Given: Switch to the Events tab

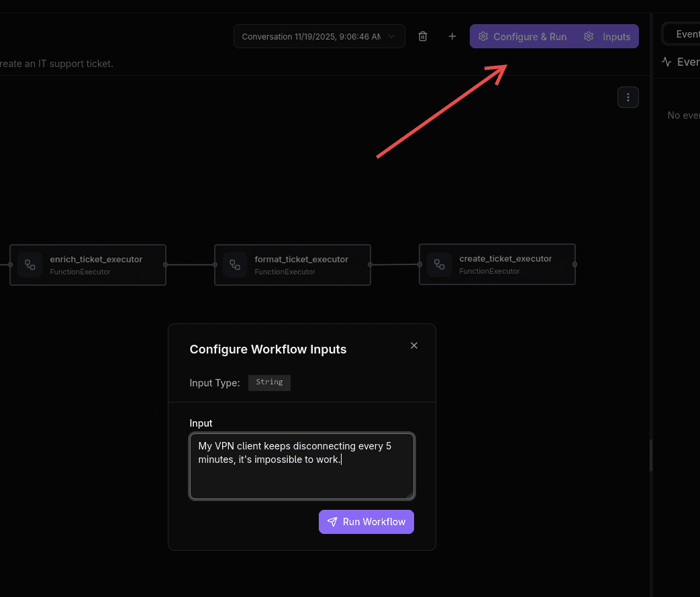Looking at the screenshot, I should coord(687,34).
